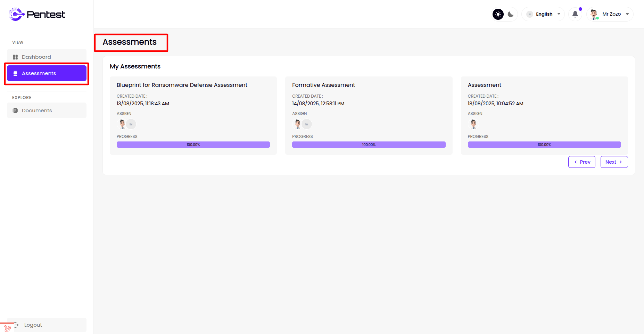Open the English language dropdown
The height and width of the screenshot is (334, 644).
pos(544,14)
